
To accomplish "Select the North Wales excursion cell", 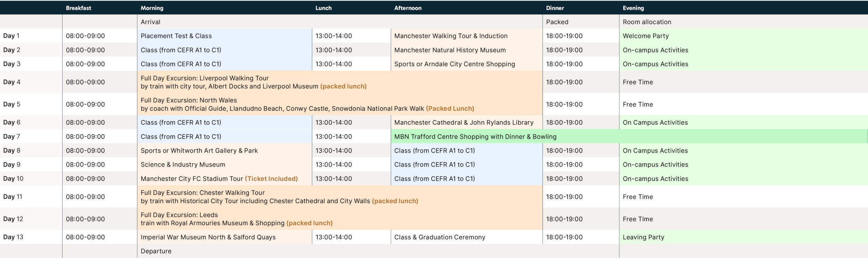I will pyautogui.click(x=307, y=104).
